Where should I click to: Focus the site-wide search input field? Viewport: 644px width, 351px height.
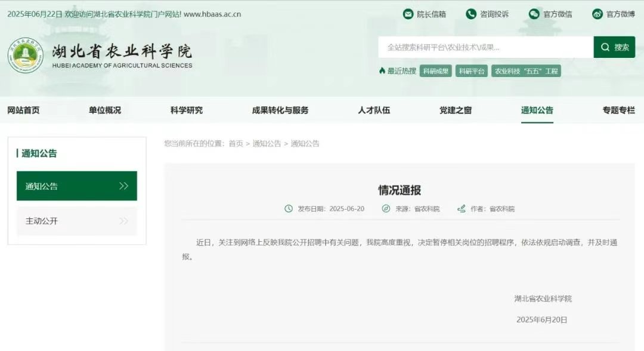(486, 47)
